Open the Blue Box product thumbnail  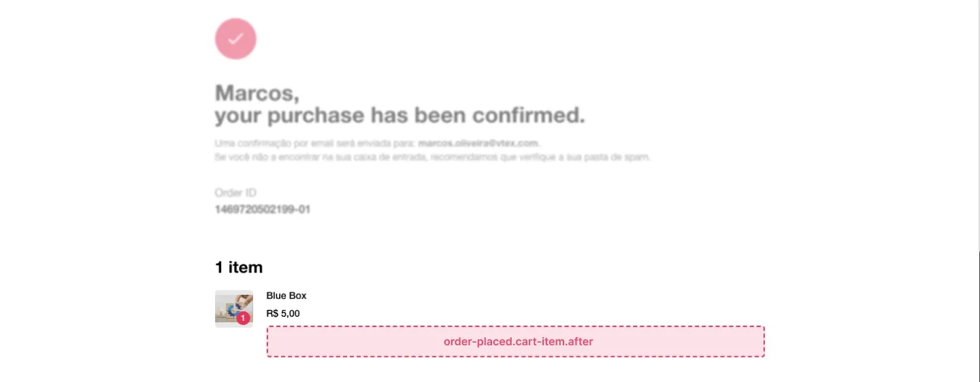[234, 309]
